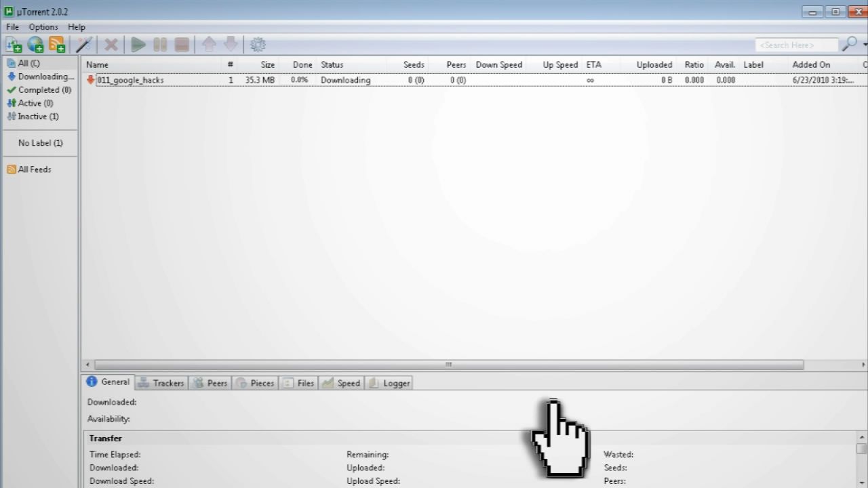Select All Feeds in the sidebar
This screenshot has width=868, height=488.
pos(33,169)
